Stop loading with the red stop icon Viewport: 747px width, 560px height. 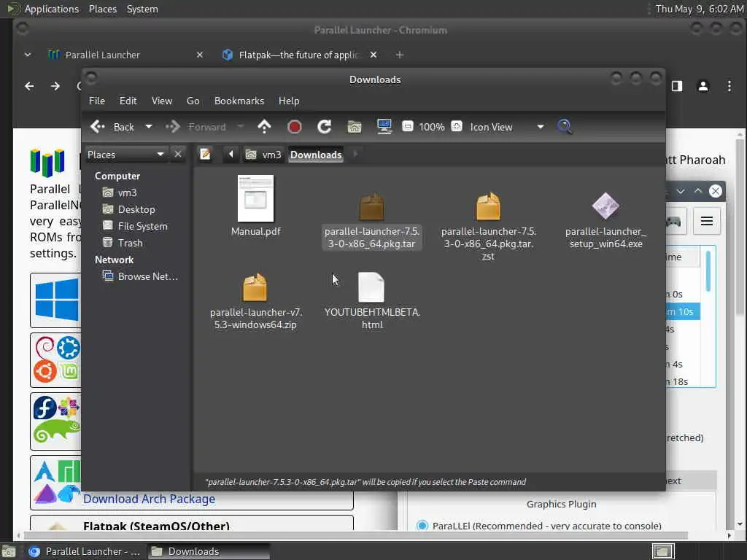295,127
